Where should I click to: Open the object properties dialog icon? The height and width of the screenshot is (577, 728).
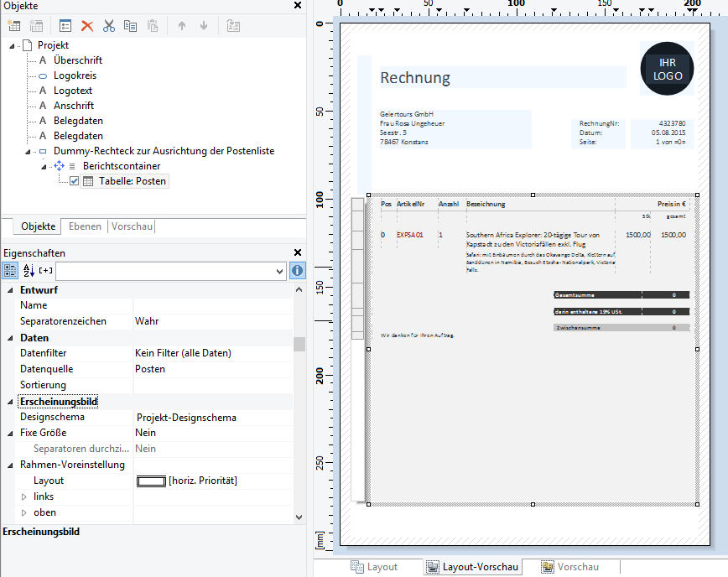(65, 26)
